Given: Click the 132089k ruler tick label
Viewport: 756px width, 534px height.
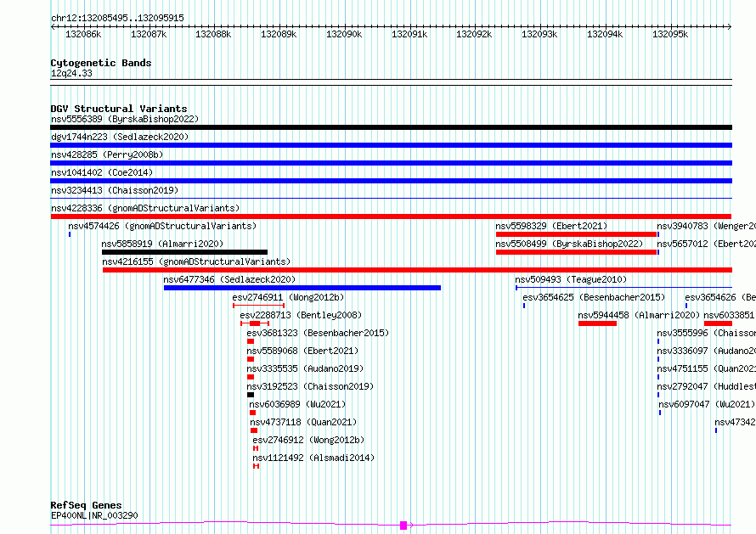Looking at the screenshot, I should [x=279, y=35].
